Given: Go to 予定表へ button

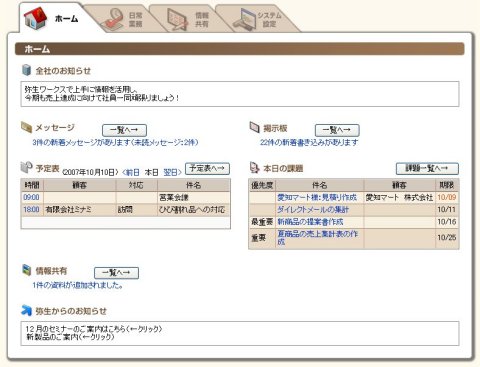Looking at the screenshot, I should coord(207,169).
